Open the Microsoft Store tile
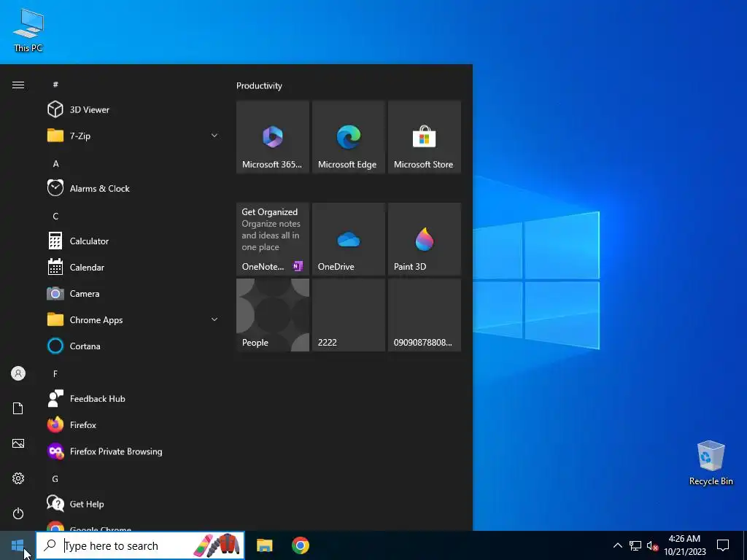 [425, 137]
